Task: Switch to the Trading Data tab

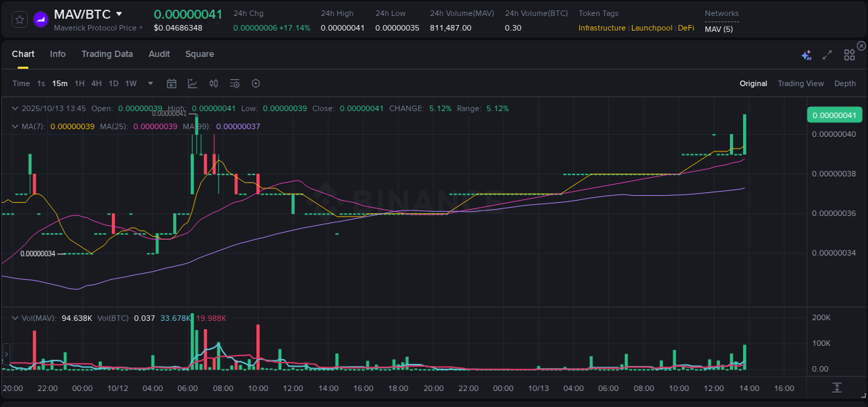Action: coord(107,54)
